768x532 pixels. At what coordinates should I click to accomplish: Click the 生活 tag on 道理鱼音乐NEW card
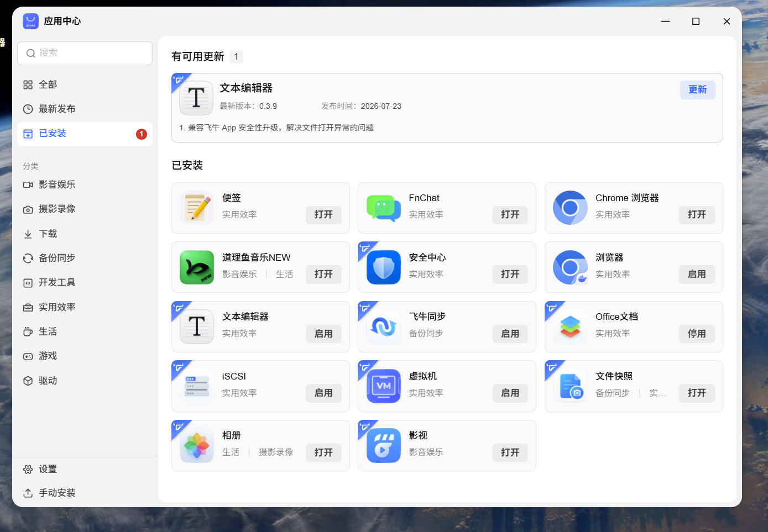285,275
